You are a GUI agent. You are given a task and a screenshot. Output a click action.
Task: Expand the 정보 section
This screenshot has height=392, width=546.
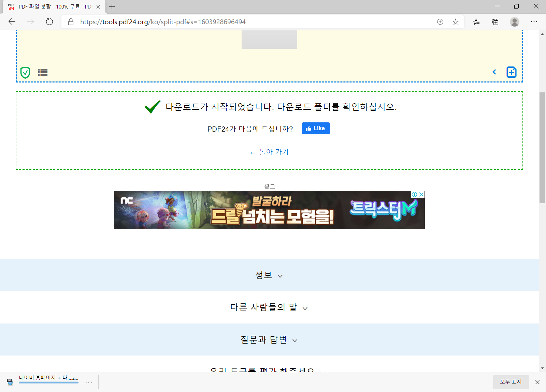click(x=269, y=275)
